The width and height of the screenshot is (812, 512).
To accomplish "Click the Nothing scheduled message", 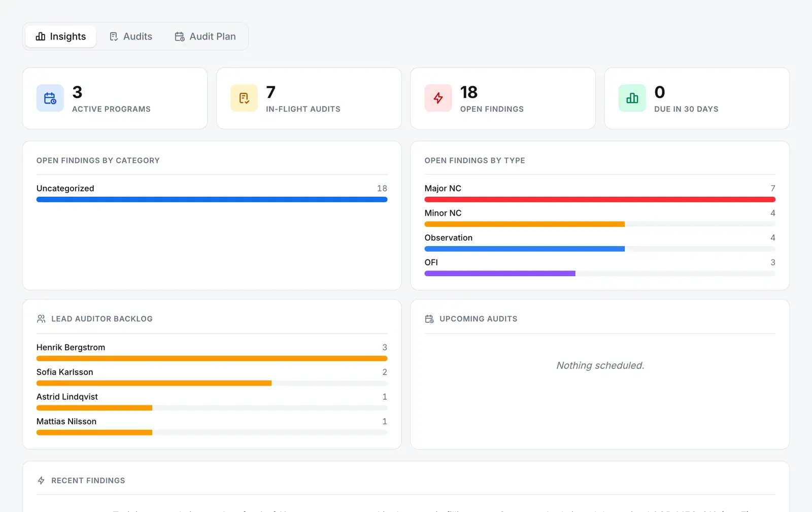I will pyautogui.click(x=600, y=365).
